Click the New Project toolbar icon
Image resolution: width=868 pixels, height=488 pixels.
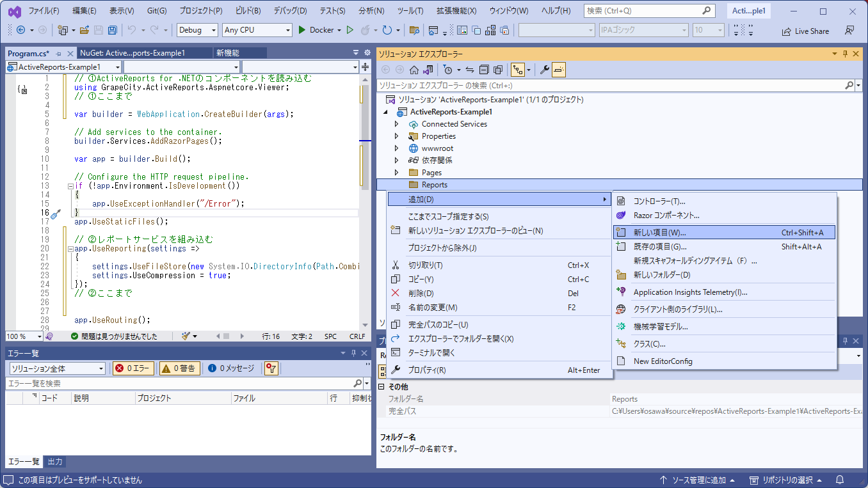point(63,30)
